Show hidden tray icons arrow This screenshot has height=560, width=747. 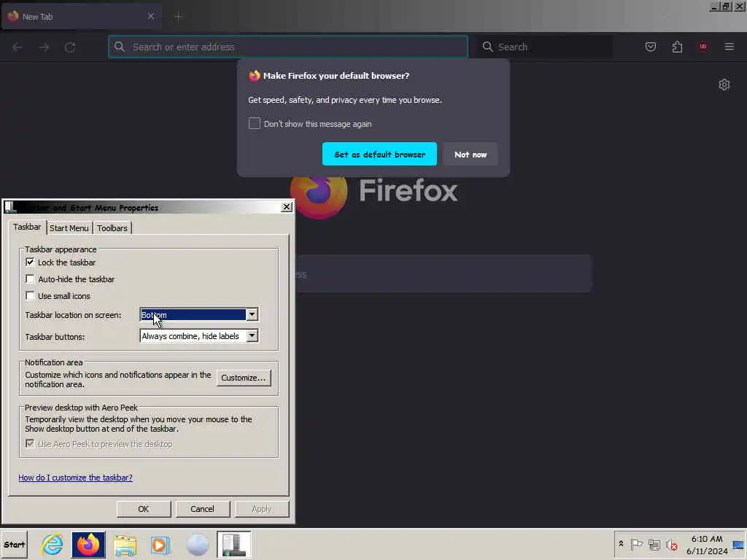622,544
